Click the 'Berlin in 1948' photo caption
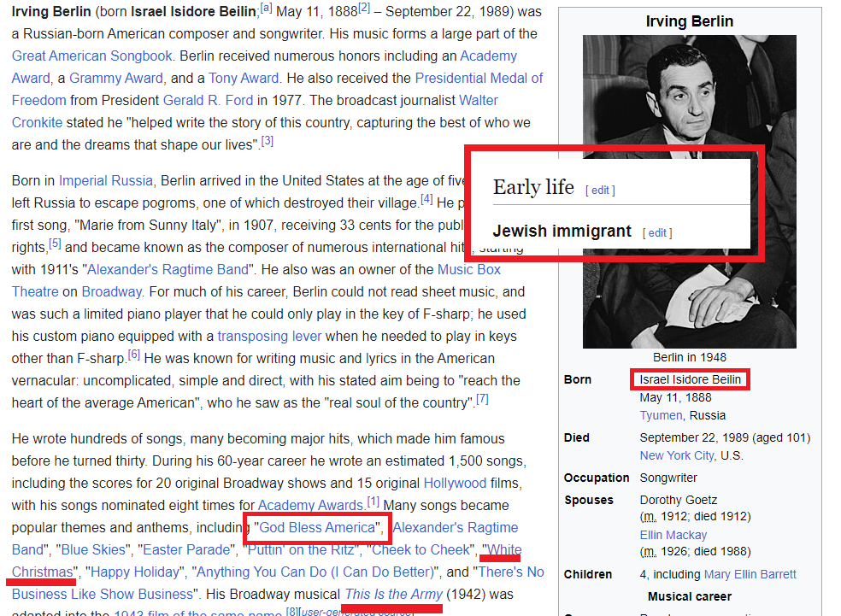This screenshot has width=841, height=616. coord(689,357)
